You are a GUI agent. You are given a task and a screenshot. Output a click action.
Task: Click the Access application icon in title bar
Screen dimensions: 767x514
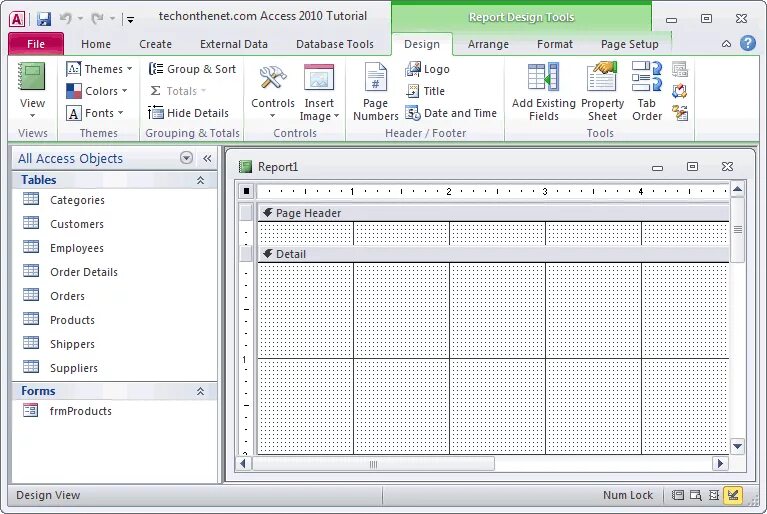click(17, 19)
